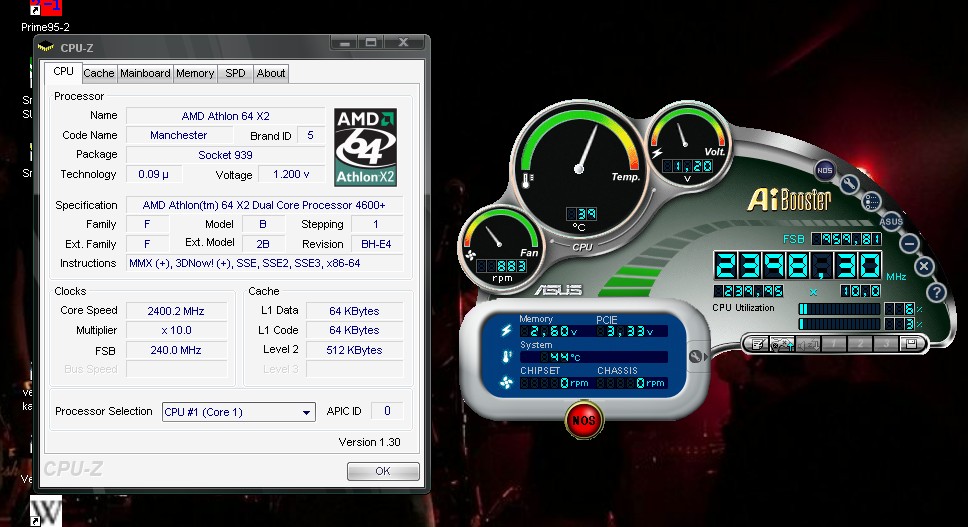Click the gamepad performance-up profile icon
Viewport: 968px width, 527px height.
[782, 344]
